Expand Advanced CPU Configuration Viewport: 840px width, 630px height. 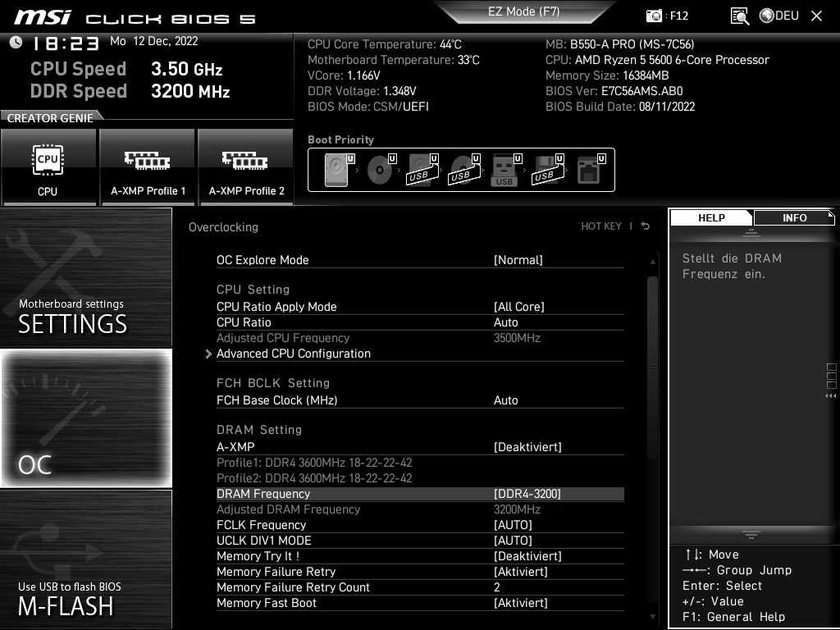click(x=293, y=354)
